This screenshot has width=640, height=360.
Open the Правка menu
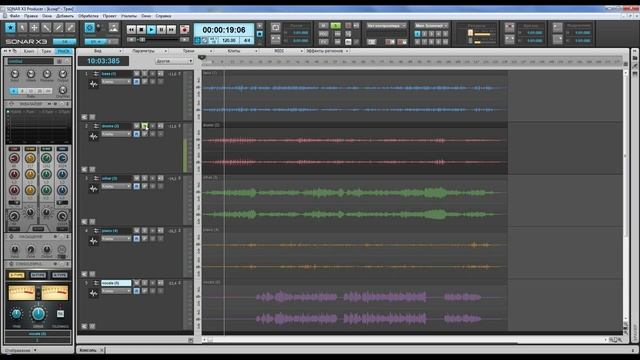pyautogui.click(x=31, y=16)
